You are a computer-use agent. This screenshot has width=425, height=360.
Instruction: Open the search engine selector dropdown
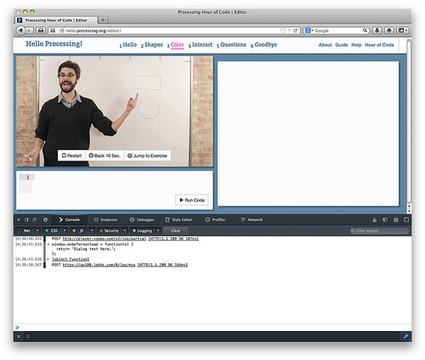[309, 30]
